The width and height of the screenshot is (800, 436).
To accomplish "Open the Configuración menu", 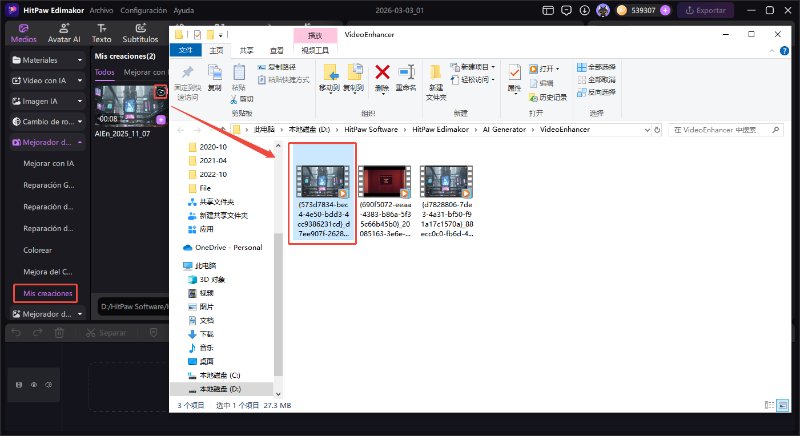I will tap(143, 10).
